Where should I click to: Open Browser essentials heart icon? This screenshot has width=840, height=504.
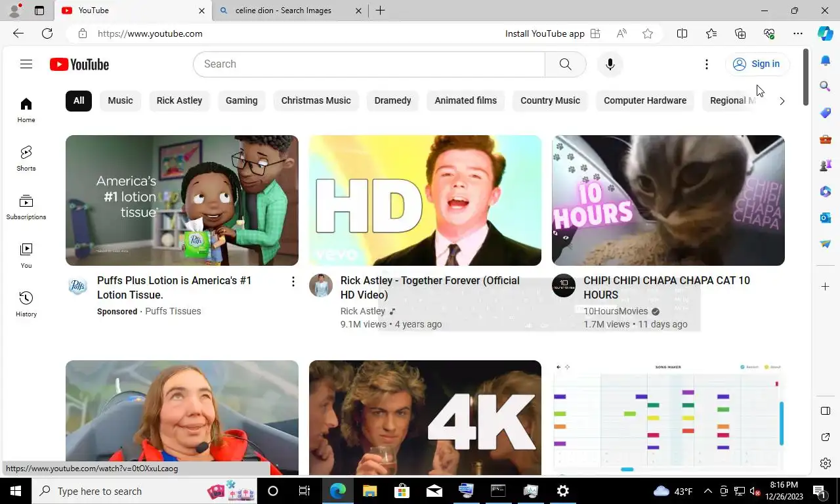click(x=769, y=33)
